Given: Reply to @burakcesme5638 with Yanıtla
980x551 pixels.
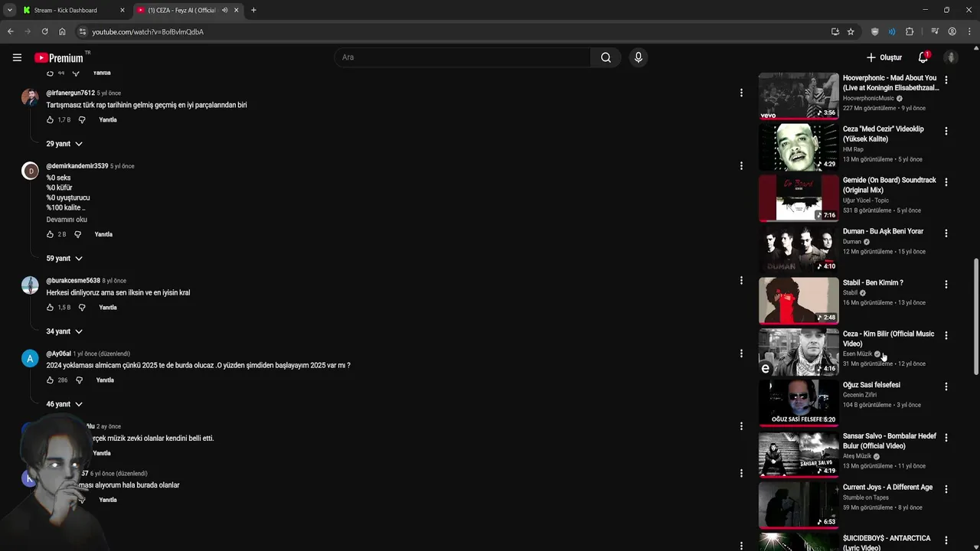Looking at the screenshot, I should pyautogui.click(x=108, y=308).
